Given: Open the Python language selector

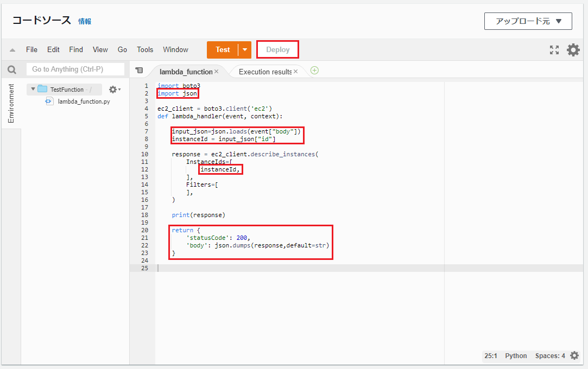Looking at the screenshot, I should coord(516,356).
